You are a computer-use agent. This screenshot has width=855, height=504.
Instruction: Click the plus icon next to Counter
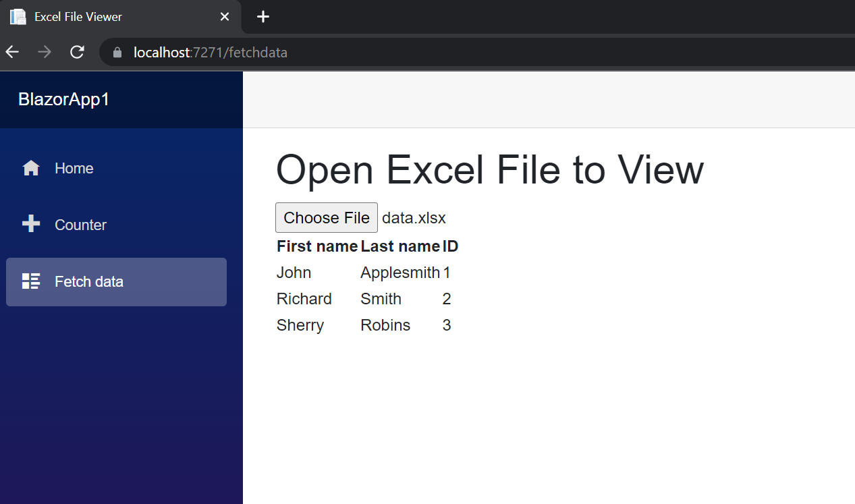tap(31, 224)
